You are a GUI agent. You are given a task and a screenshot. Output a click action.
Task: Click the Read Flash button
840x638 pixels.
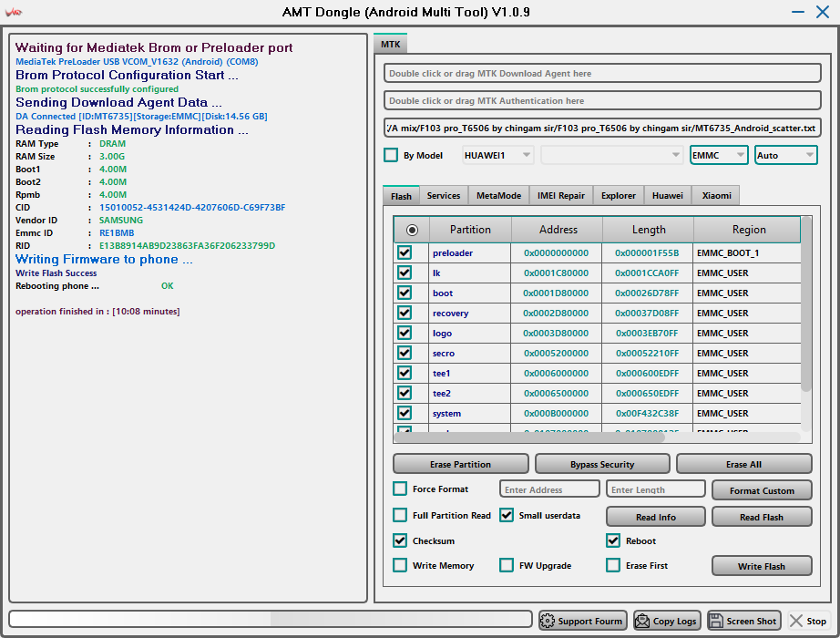click(x=762, y=517)
